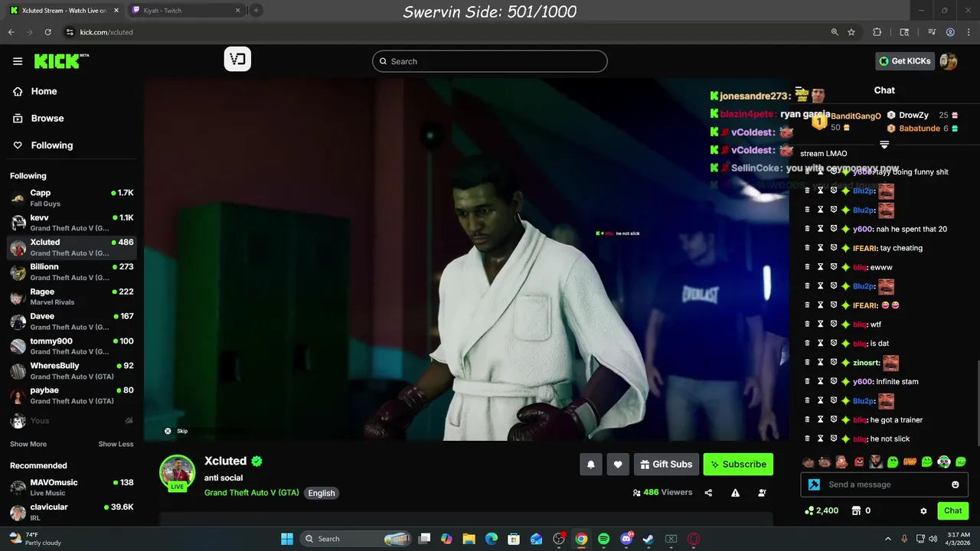Open Windows Start menu
The image size is (980, 551).
point(287,539)
